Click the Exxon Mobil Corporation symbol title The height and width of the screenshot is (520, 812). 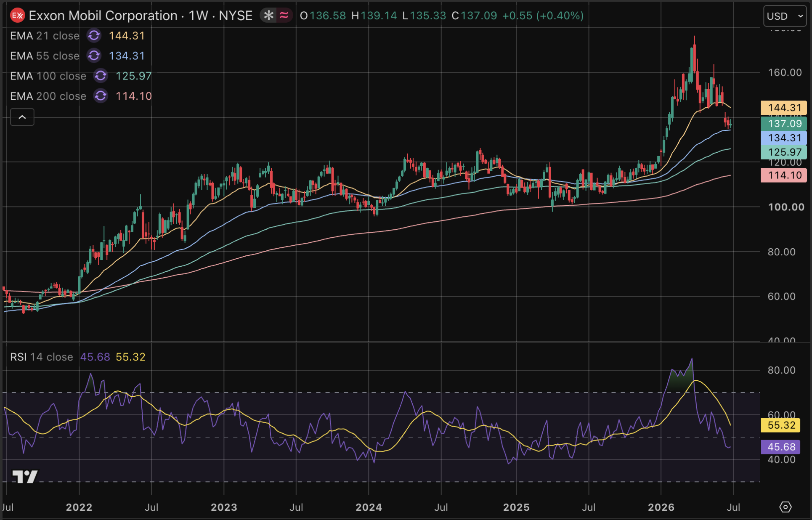tap(103, 16)
